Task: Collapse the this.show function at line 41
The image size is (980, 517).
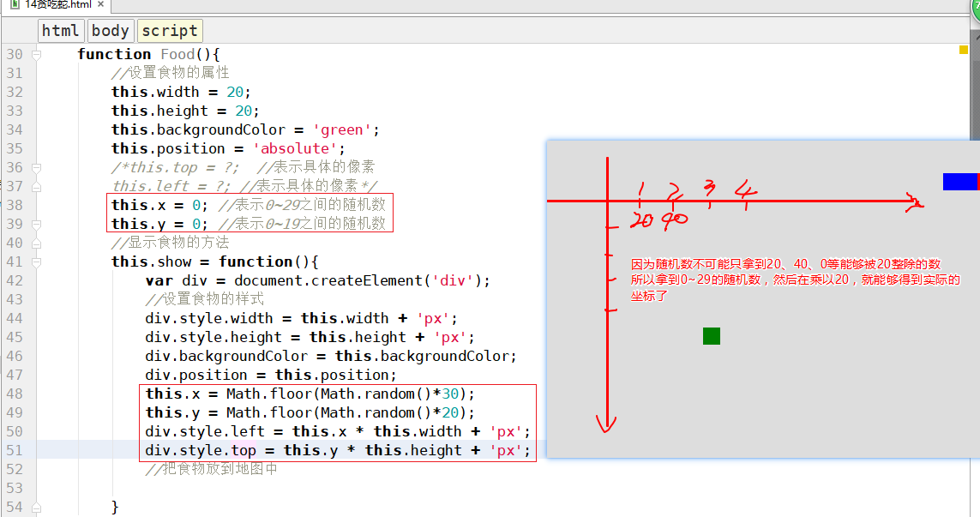Action: click(36, 262)
